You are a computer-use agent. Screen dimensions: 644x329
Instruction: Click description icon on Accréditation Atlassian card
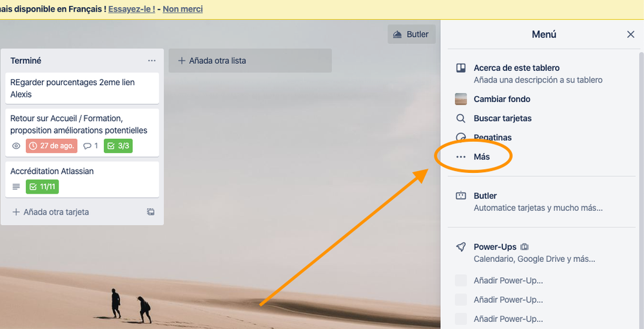coord(16,186)
